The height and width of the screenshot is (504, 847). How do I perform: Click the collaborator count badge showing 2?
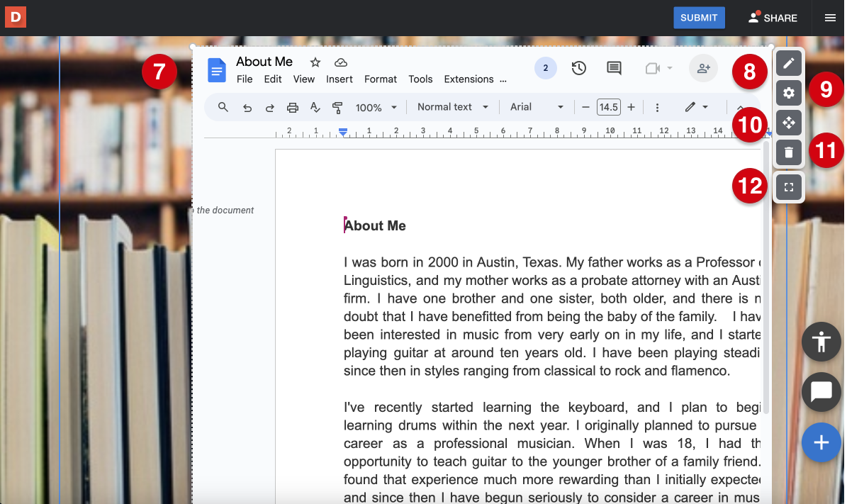546,68
